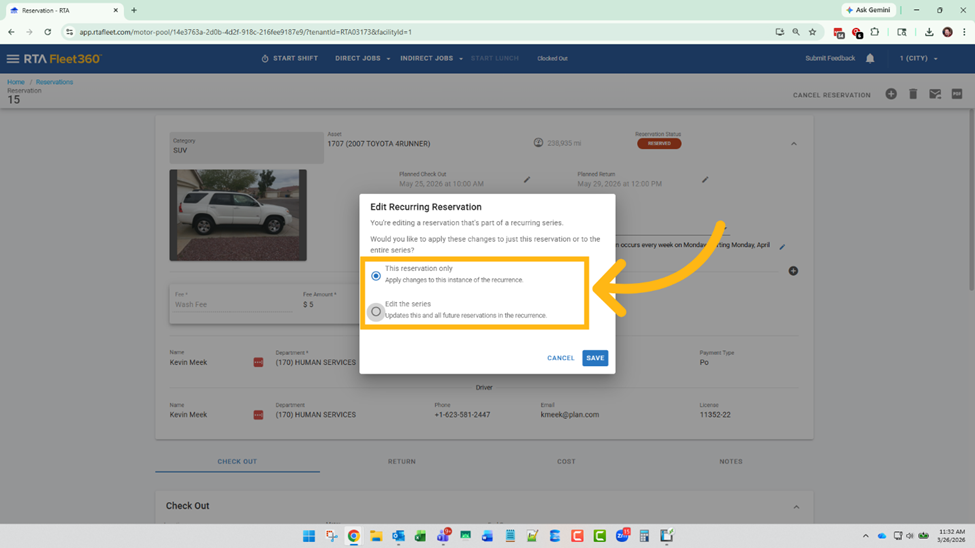Viewport: 975px width, 548px height.
Task: Open the Direct Jobs dropdown
Action: [362, 59]
